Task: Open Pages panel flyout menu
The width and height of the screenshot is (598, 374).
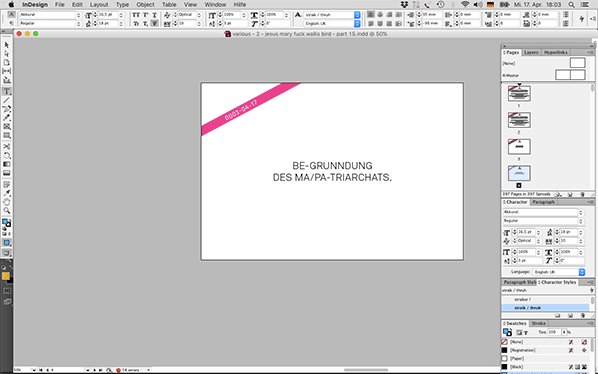Action: click(x=590, y=52)
